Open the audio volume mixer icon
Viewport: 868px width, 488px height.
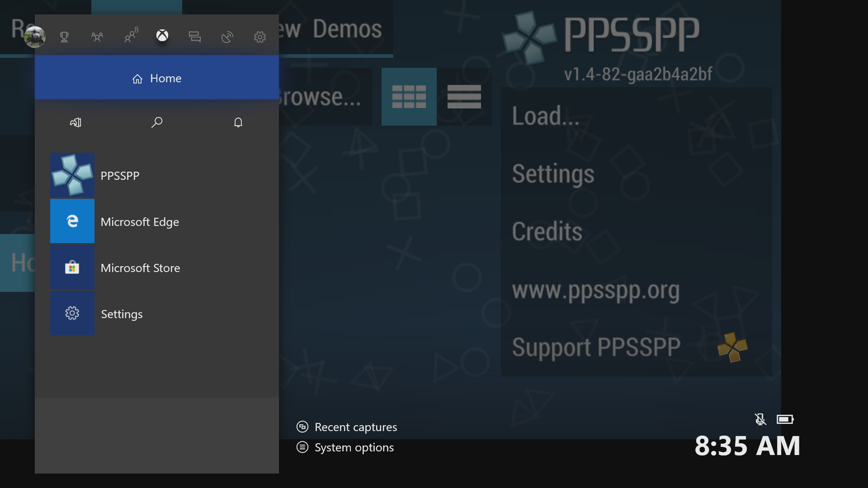pos(75,122)
